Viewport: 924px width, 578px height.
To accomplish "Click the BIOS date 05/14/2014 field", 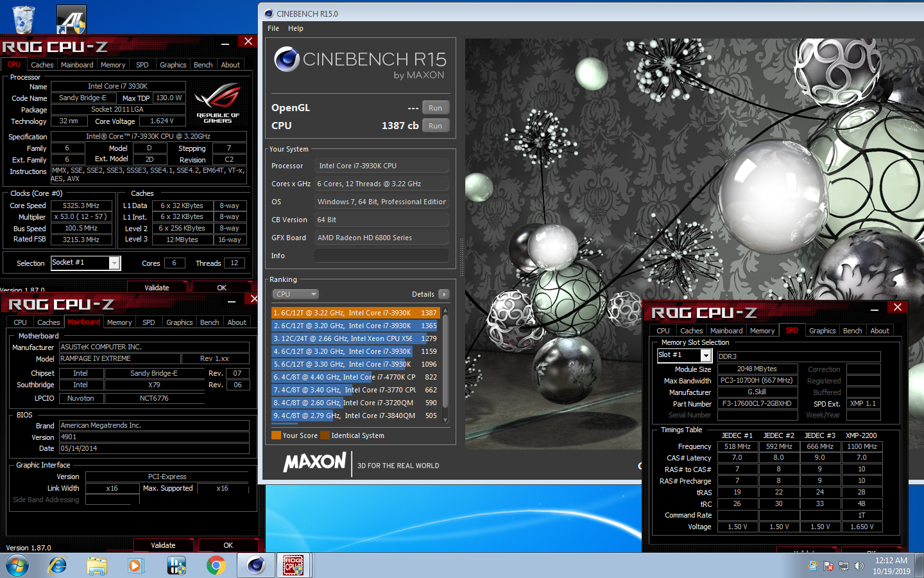I will [x=154, y=448].
